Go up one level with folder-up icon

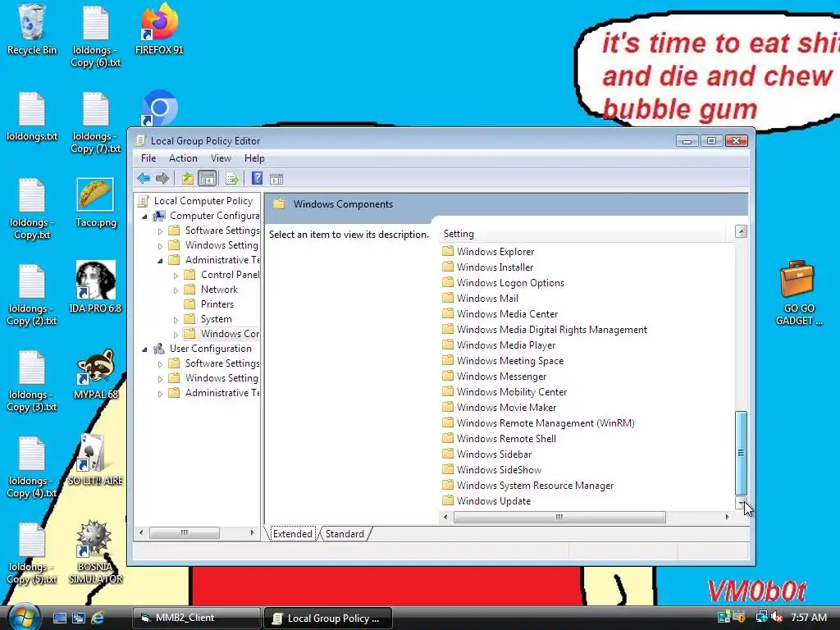click(x=187, y=178)
